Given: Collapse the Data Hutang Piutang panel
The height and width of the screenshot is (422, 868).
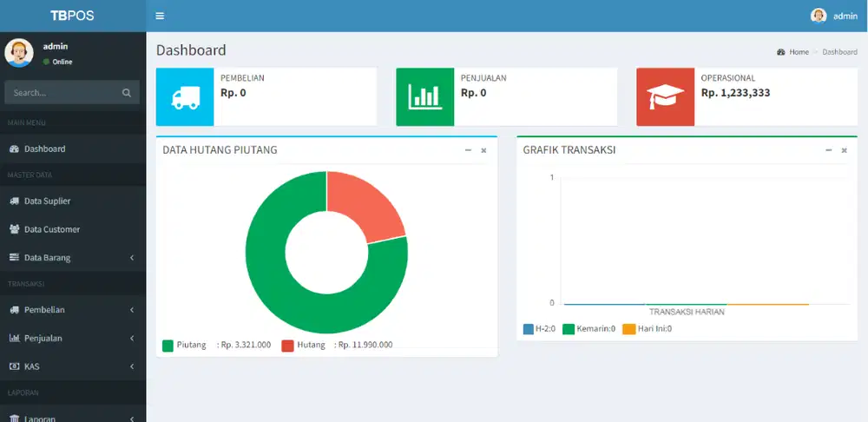Looking at the screenshot, I should 468,150.
